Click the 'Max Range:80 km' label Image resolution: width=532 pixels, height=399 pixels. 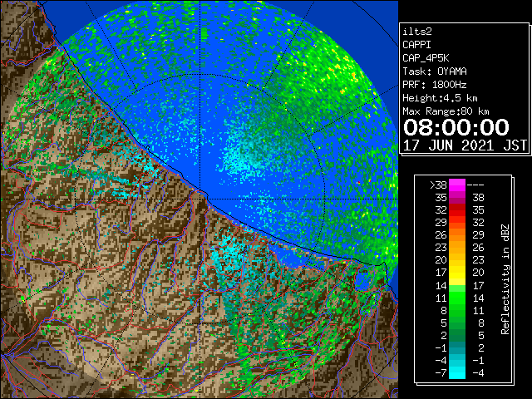(x=446, y=111)
